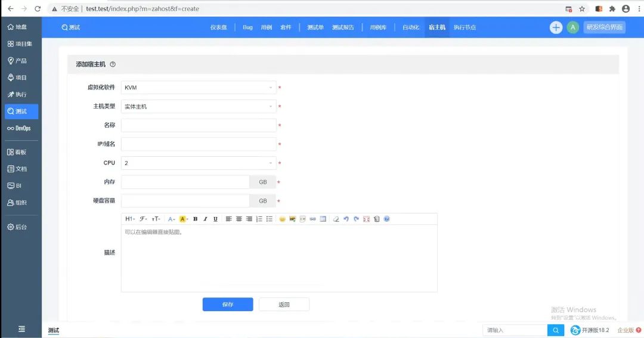Open 地盘 in sidebar

point(17,27)
